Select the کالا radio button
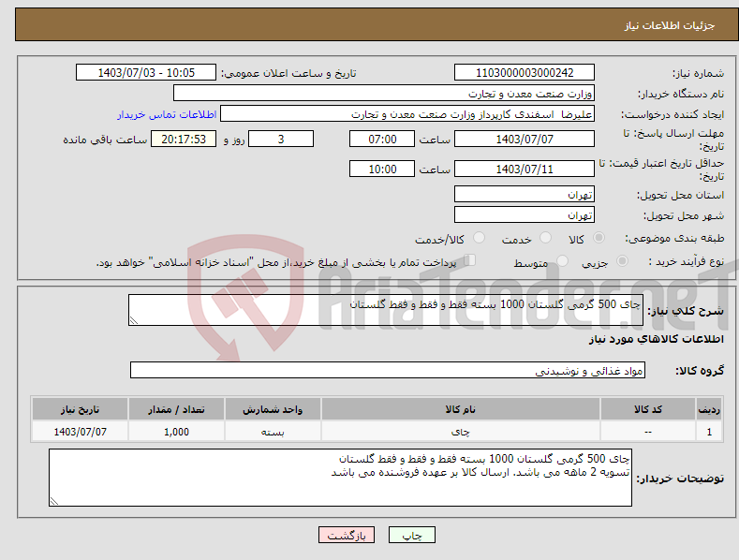Image resolution: width=739 pixels, height=560 pixels. click(x=599, y=238)
